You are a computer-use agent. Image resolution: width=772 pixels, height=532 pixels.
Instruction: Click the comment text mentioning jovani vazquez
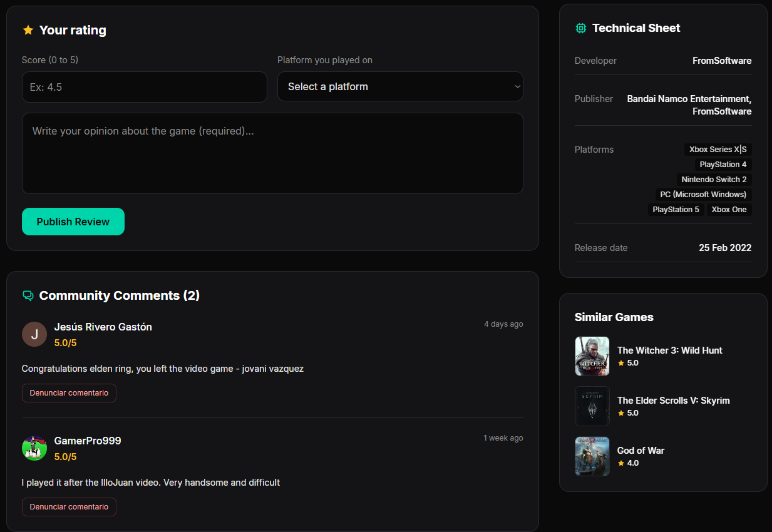click(x=163, y=369)
